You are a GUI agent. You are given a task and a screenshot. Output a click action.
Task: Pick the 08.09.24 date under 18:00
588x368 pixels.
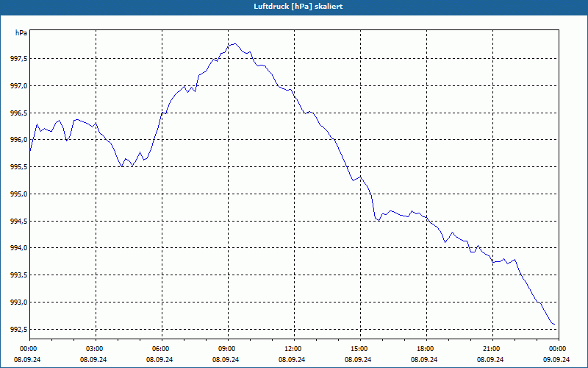click(x=424, y=359)
